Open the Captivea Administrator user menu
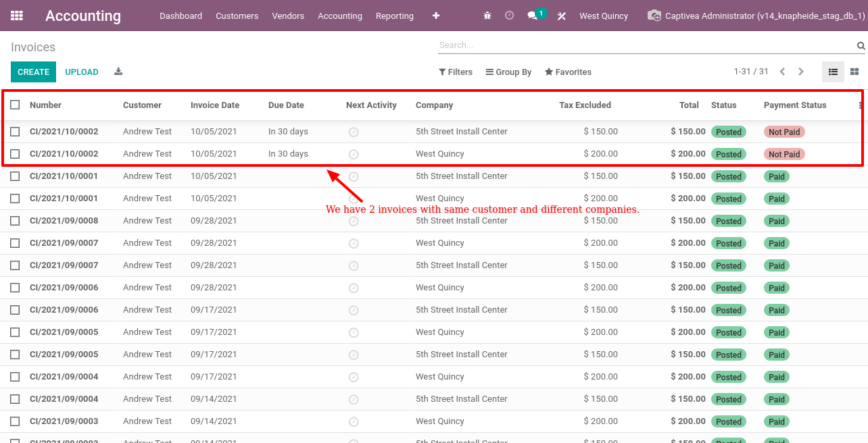The height and width of the screenshot is (443, 868). (x=756, y=16)
